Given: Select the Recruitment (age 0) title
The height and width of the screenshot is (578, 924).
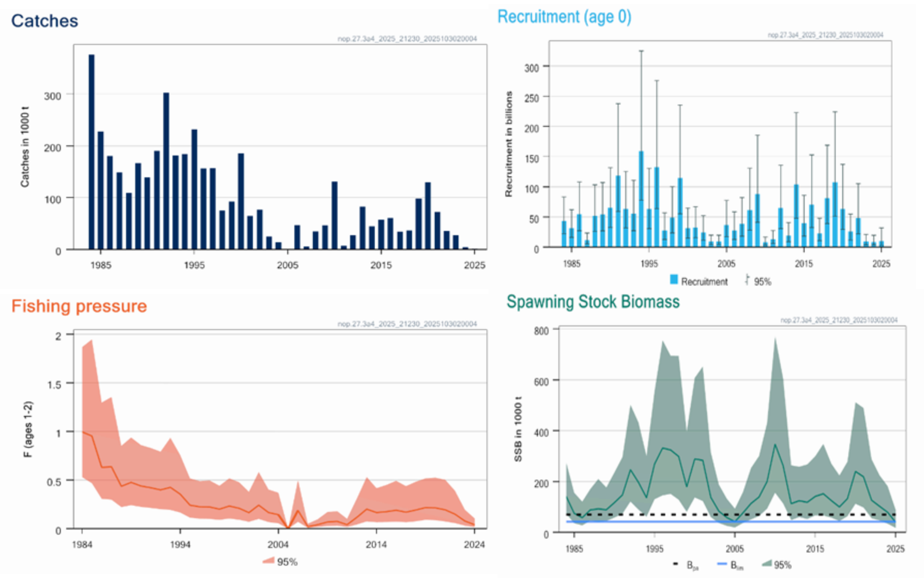Looking at the screenshot, I should [x=564, y=17].
